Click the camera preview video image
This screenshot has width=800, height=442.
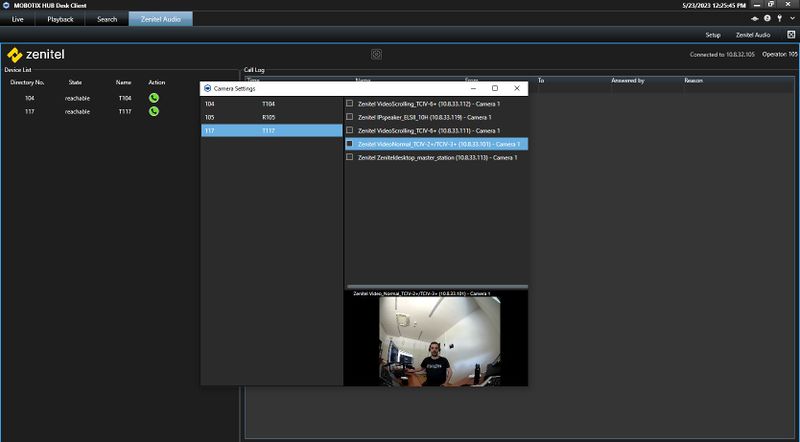(435, 341)
